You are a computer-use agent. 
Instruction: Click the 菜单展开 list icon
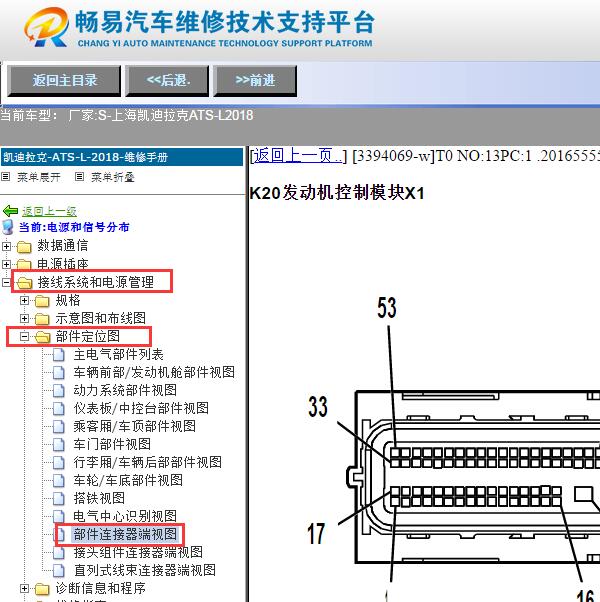pos(5,177)
